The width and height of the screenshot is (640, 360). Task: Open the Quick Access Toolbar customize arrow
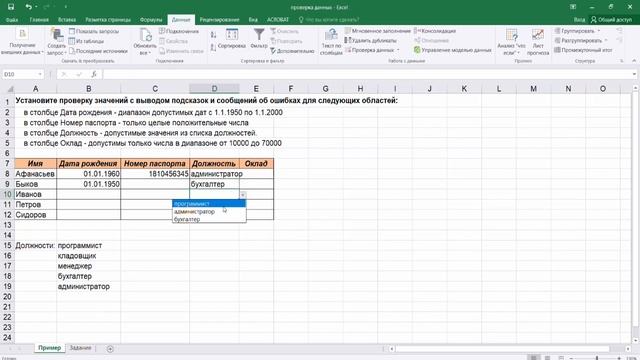tap(65, 7)
